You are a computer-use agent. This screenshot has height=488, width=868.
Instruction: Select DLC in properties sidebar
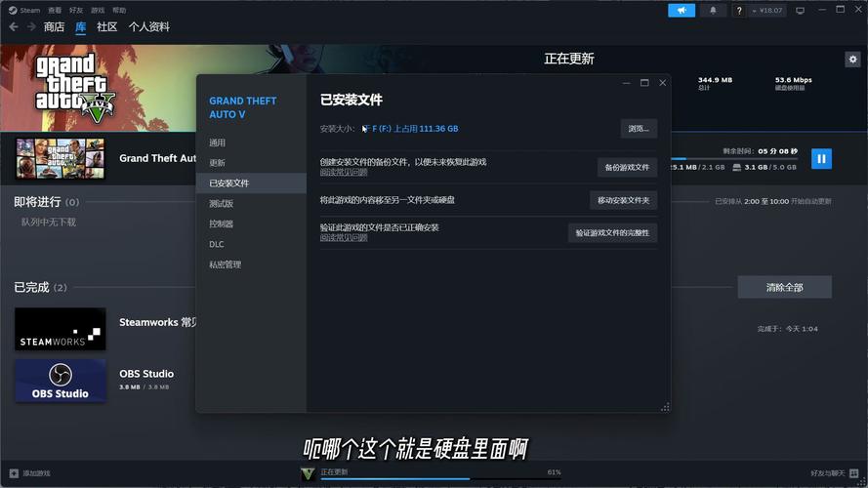point(217,244)
